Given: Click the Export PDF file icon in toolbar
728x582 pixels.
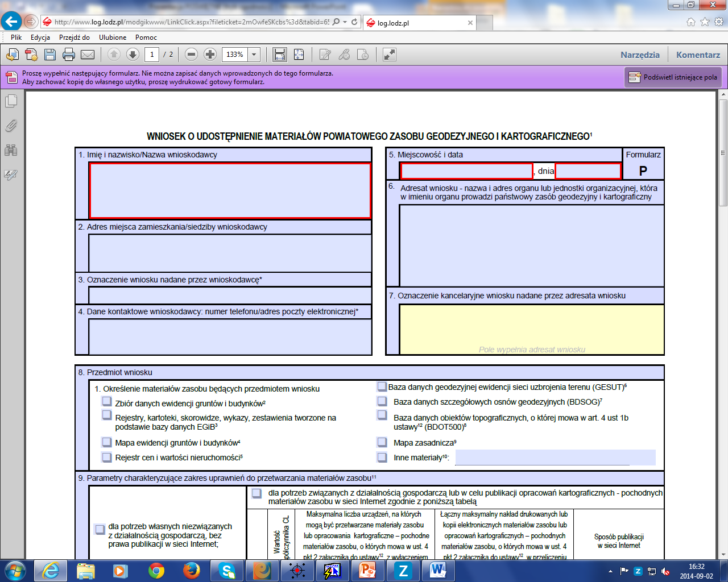Looking at the screenshot, I should tap(13, 55).
